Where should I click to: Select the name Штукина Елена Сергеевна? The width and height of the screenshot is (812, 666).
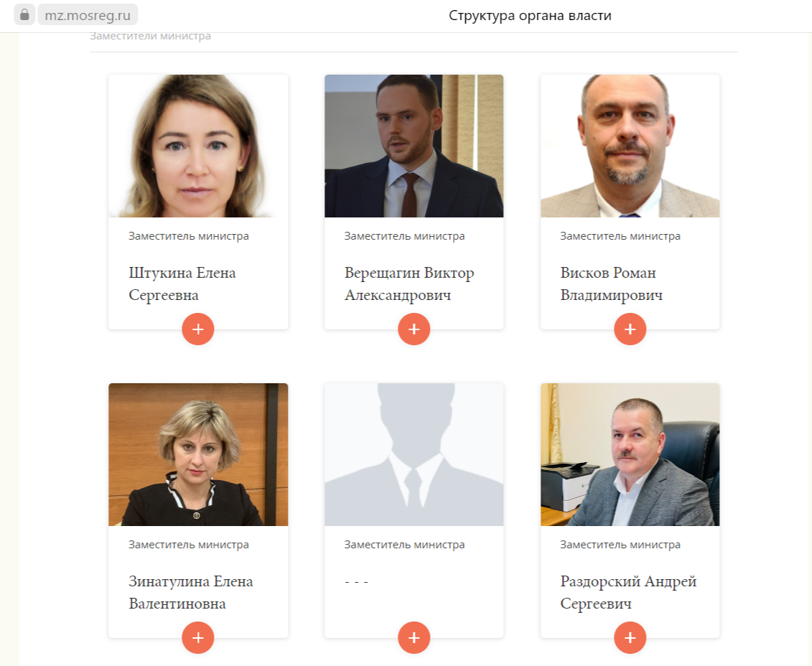tap(182, 283)
